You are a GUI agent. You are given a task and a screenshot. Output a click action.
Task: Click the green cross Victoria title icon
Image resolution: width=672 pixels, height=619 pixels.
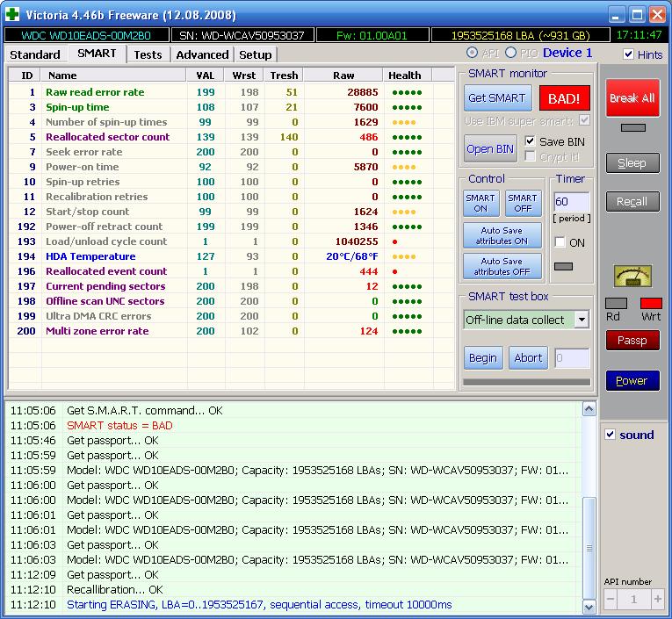pyautogui.click(x=13, y=14)
